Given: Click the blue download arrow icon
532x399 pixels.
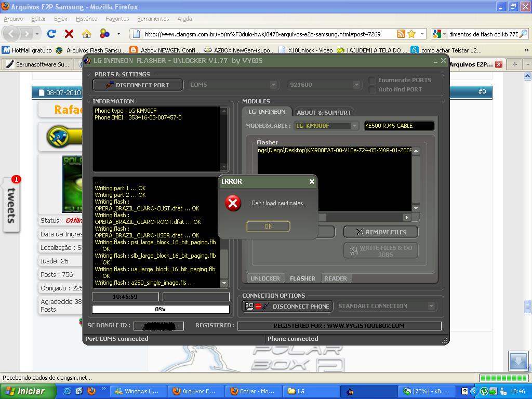Looking at the screenshot, I should pyautogui.click(x=518, y=361).
